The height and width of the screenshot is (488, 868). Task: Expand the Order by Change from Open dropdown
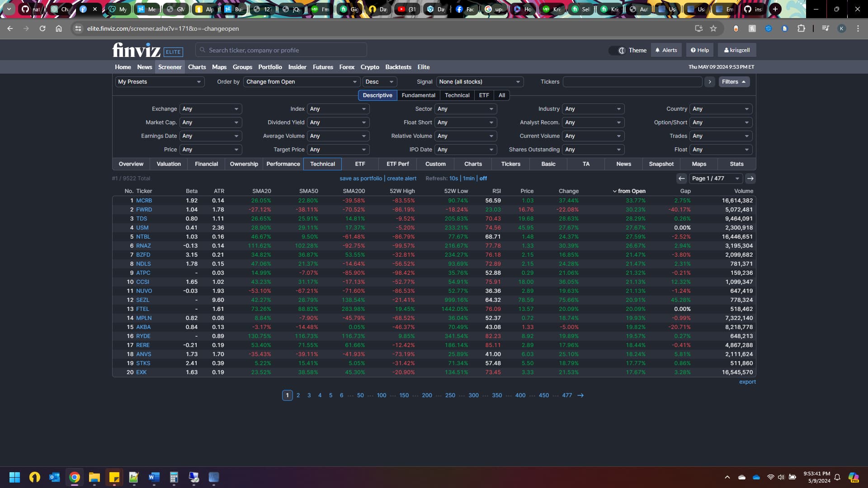(x=301, y=82)
